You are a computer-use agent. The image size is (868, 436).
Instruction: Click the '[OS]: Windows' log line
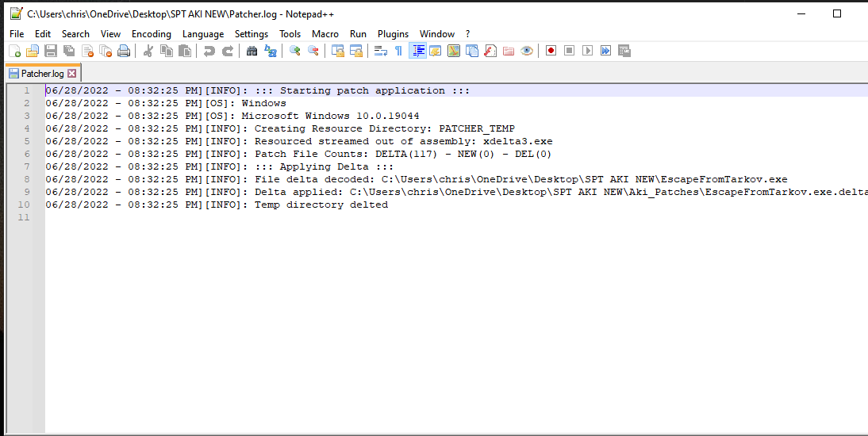click(x=166, y=104)
